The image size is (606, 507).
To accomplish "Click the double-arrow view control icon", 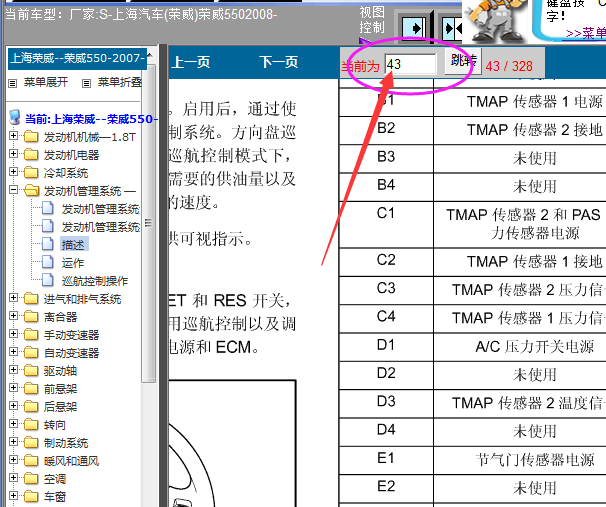I will click(x=453, y=28).
